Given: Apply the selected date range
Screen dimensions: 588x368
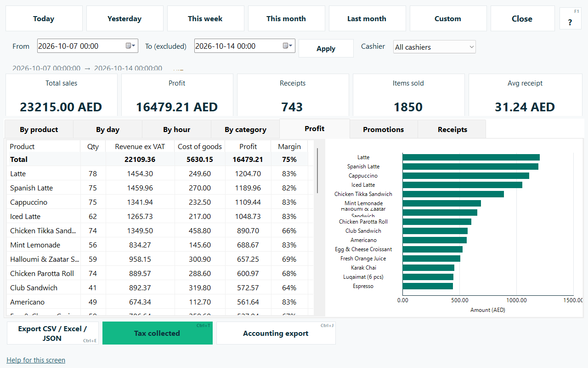Looking at the screenshot, I should pyautogui.click(x=326, y=48).
